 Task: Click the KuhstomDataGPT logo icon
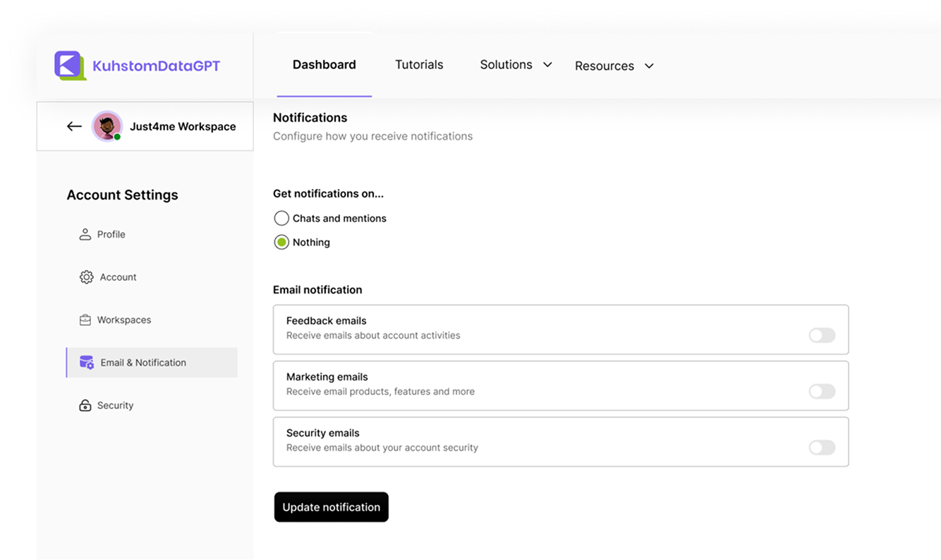pos(67,65)
